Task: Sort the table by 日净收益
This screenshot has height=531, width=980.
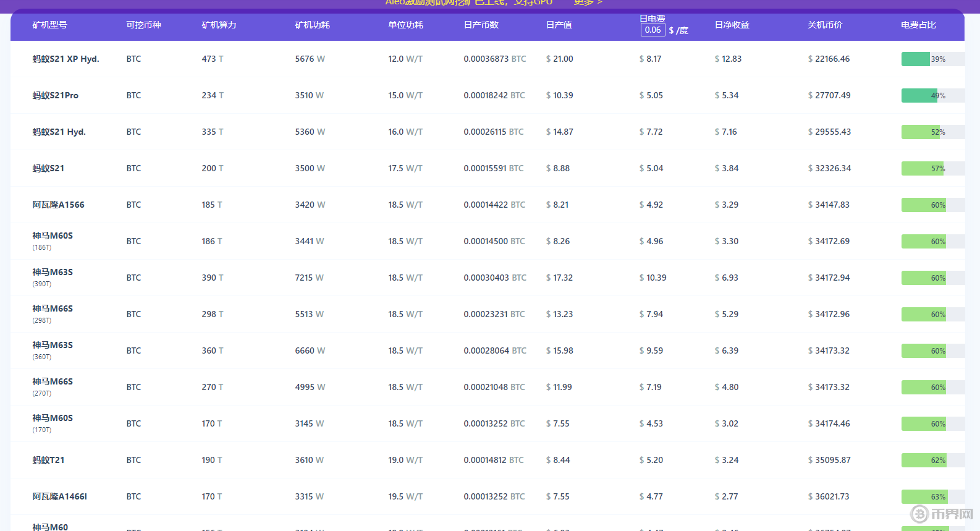Action: [x=732, y=25]
